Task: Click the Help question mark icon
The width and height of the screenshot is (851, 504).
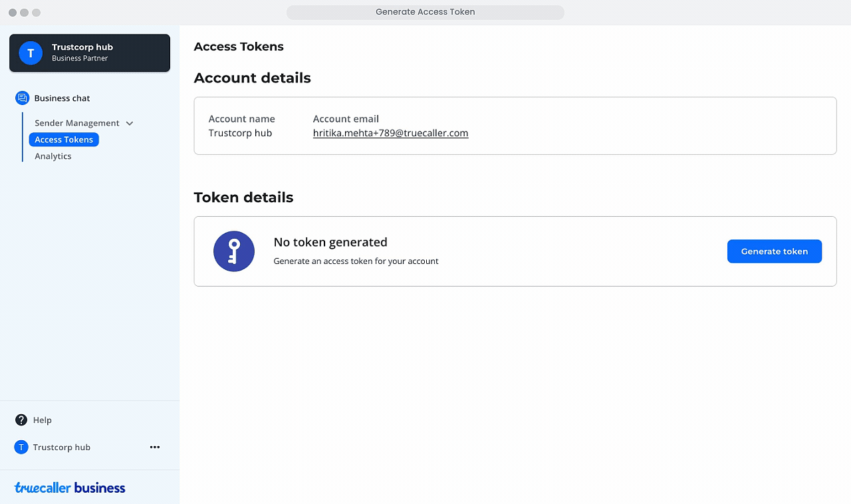Action: 21,420
